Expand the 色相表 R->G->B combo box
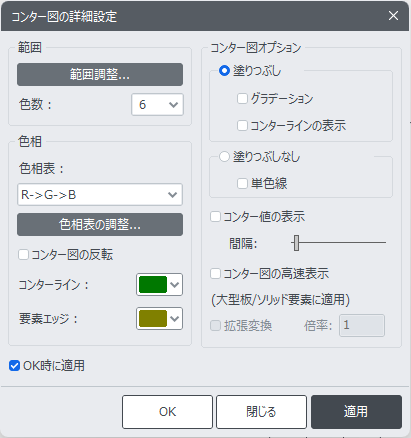The height and width of the screenshot is (438, 411). coord(100,194)
